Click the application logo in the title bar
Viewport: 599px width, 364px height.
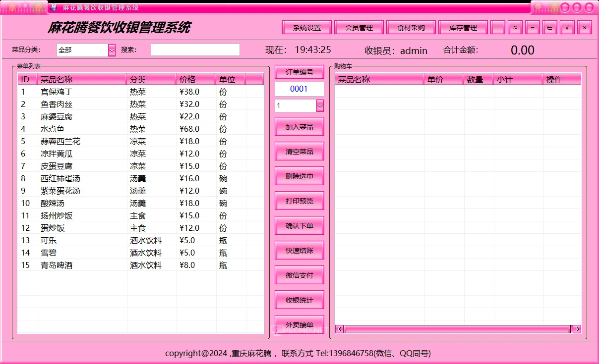[x=53, y=7]
